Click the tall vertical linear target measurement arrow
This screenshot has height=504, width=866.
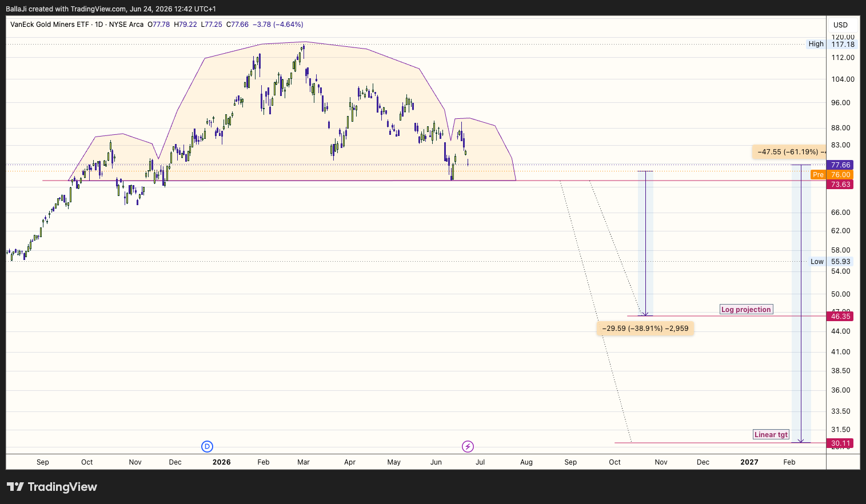pos(801,303)
